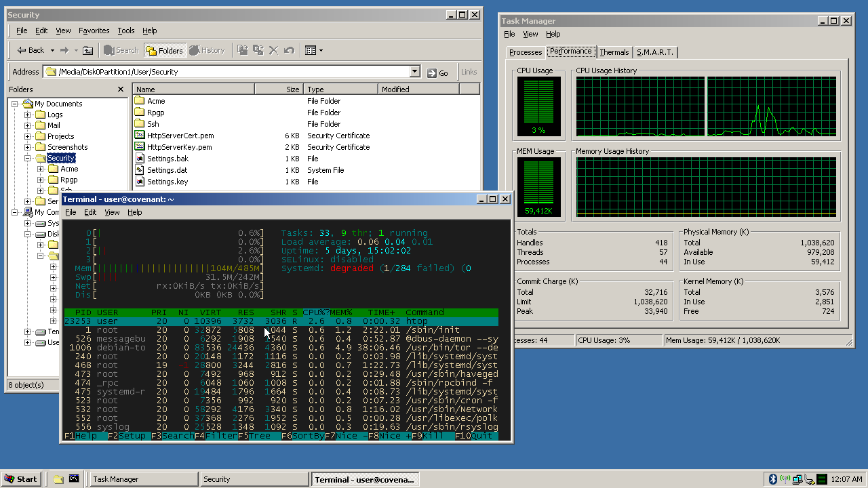868x488 pixels.
Task: Select the Settings.bak file icon
Action: tap(140, 159)
